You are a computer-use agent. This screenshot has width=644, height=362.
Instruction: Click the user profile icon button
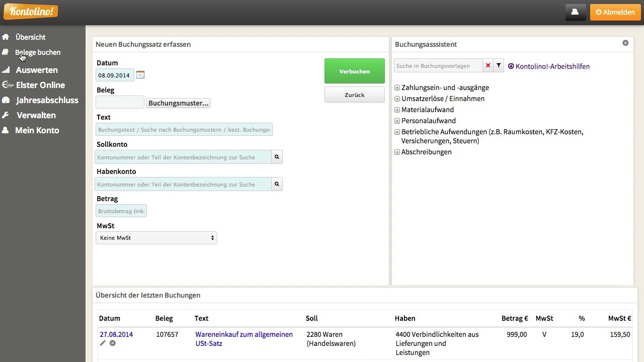576,12
